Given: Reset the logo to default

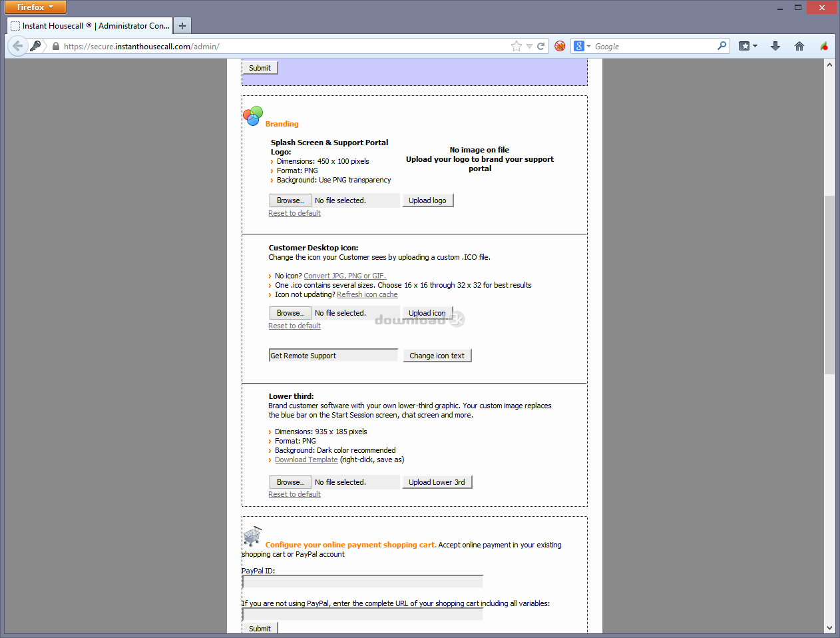Looking at the screenshot, I should [294, 213].
